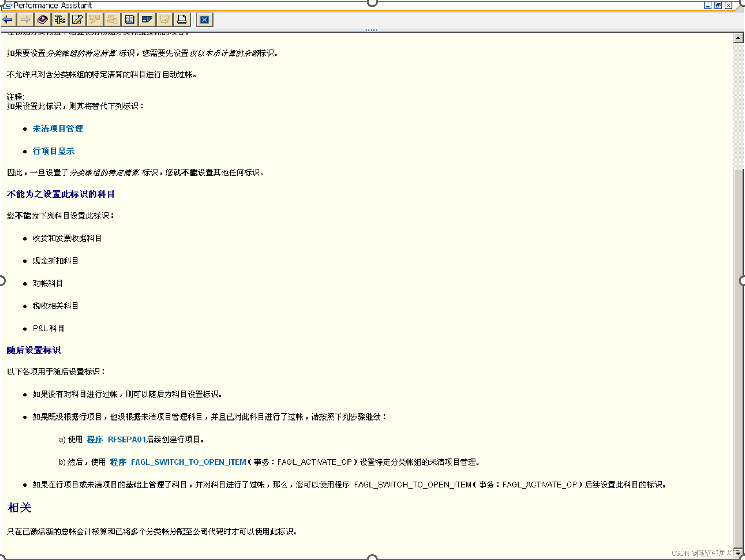Click the Print document icon
The width and height of the screenshot is (745, 560).
(182, 20)
